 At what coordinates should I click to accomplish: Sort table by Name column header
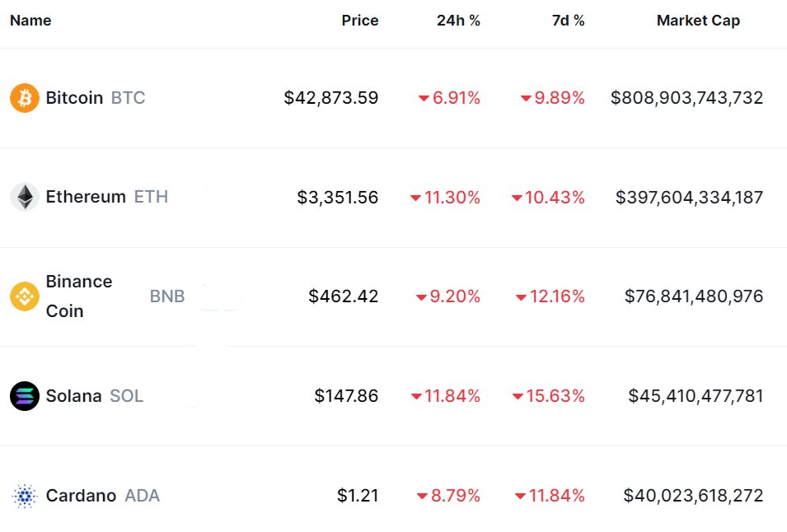coord(30,21)
